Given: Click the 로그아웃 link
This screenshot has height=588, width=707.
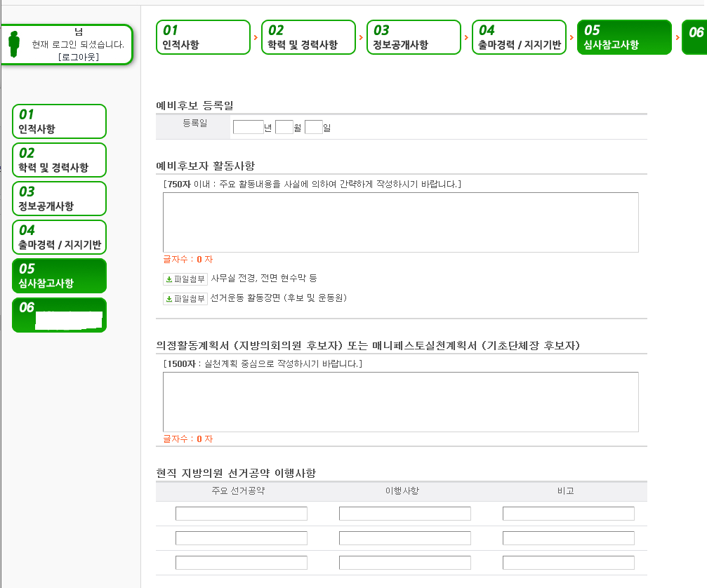Looking at the screenshot, I should [78, 57].
